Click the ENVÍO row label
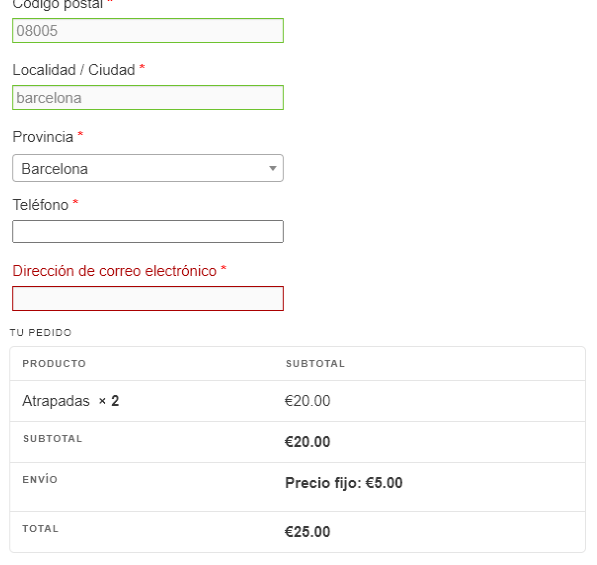This screenshot has height=565, width=597. [x=40, y=479]
